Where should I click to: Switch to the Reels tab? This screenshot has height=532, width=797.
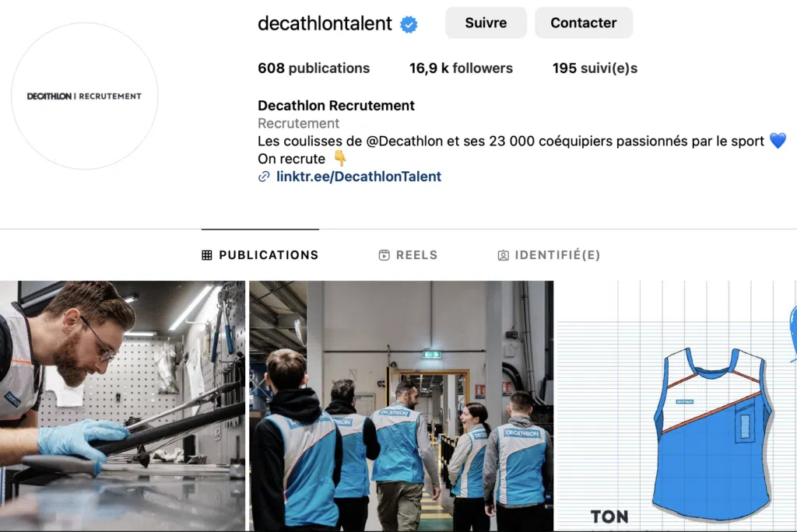408,255
